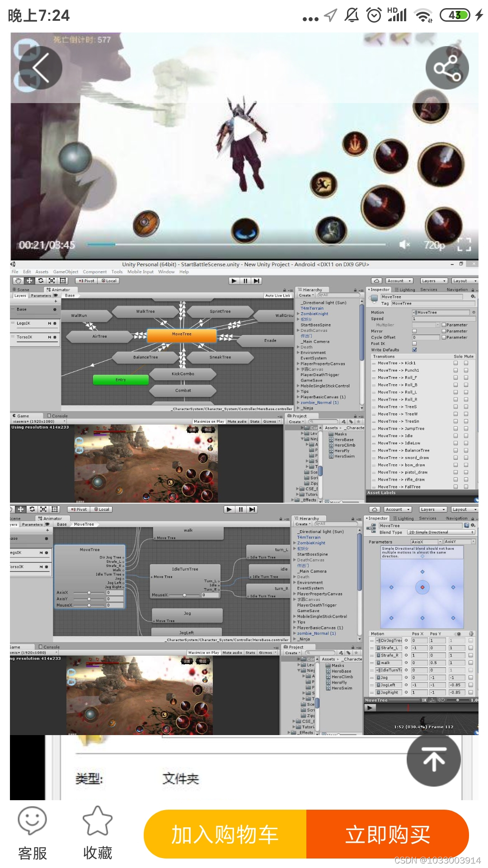Screen dimensions: 488x868
Task: Untick the Write Defaults checkbox
Action: click(x=414, y=350)
